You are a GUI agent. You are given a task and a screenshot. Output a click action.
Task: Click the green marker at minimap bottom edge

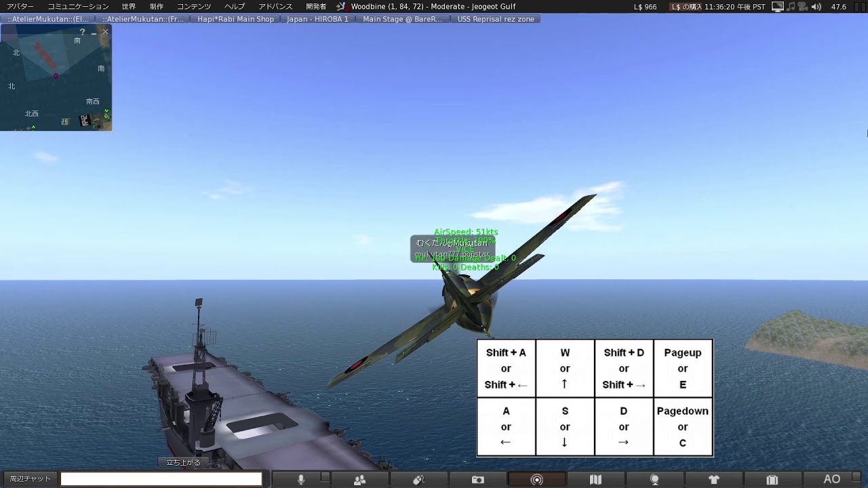click(x=33, y=127)
